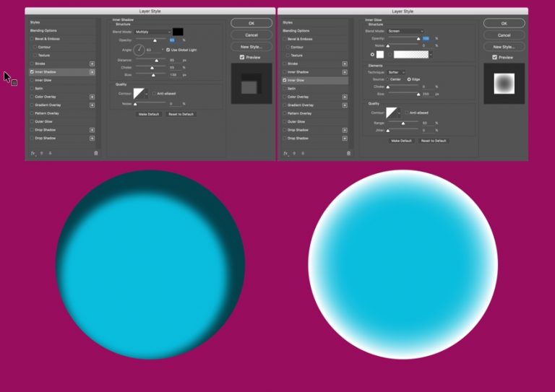Select Outer Glow in the left dialog list
The width and height of the screenshot is (555, 392).
click(x=43, y=121)
